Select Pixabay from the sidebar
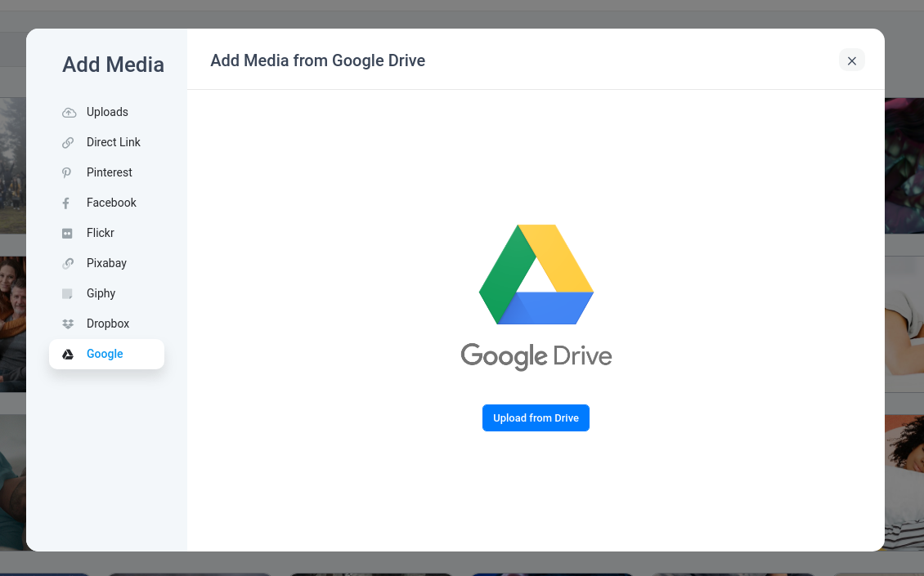 pos(106,263)
